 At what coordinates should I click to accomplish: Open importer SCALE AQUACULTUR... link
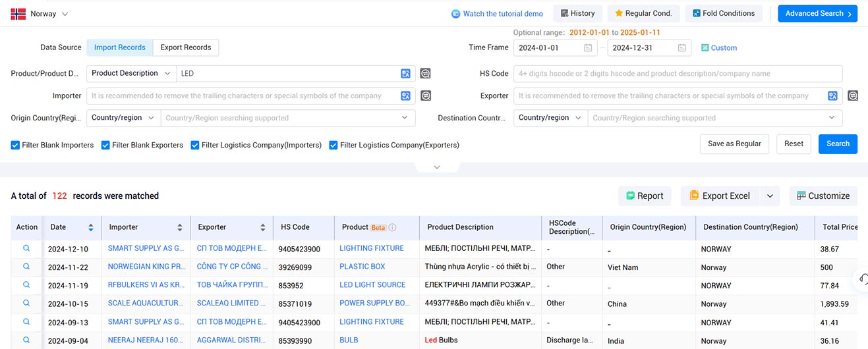(145, 304)
